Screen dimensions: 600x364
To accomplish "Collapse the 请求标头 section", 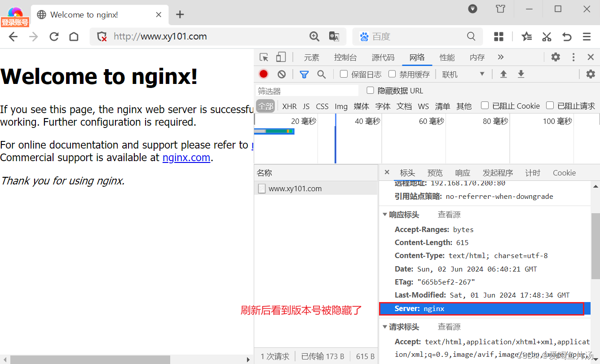I will 385,326.
